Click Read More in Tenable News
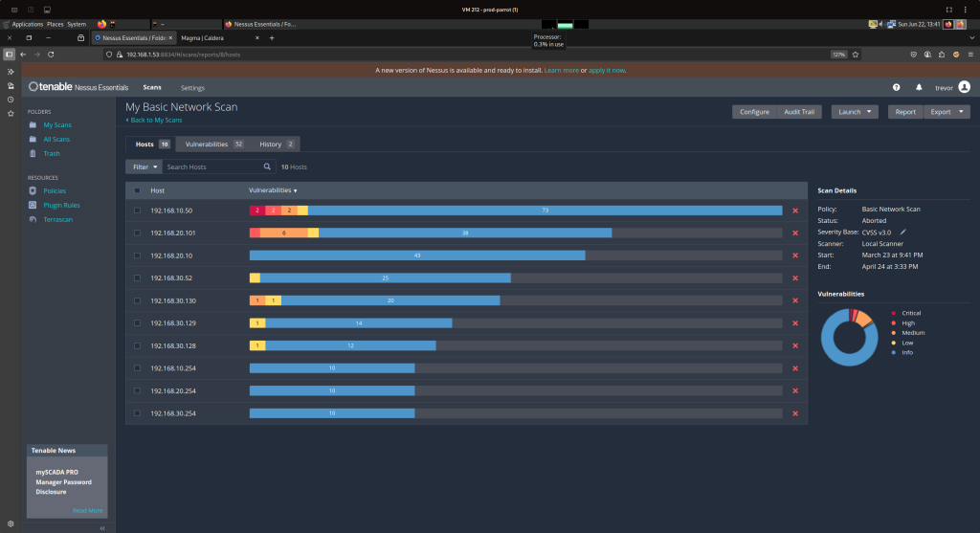 (87, 510)
